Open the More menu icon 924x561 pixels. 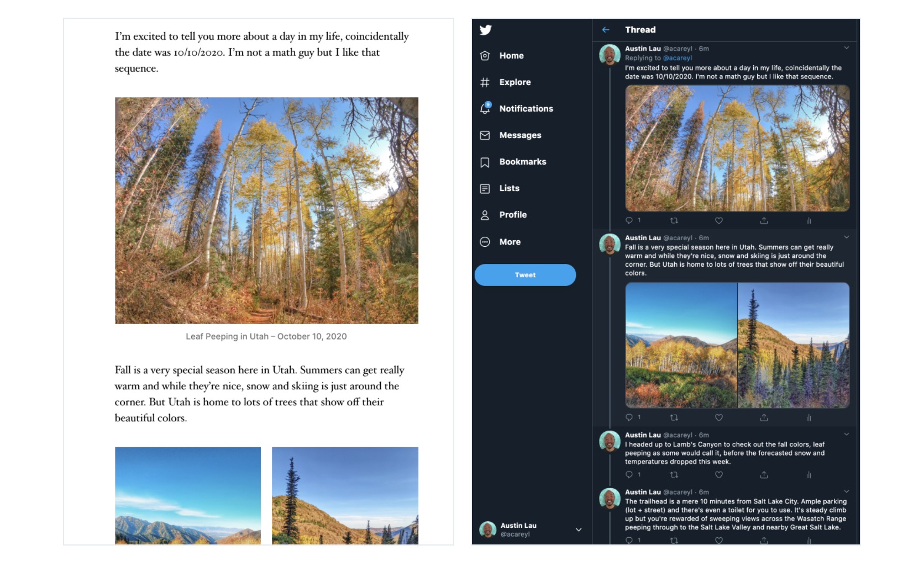click(485, 242)
